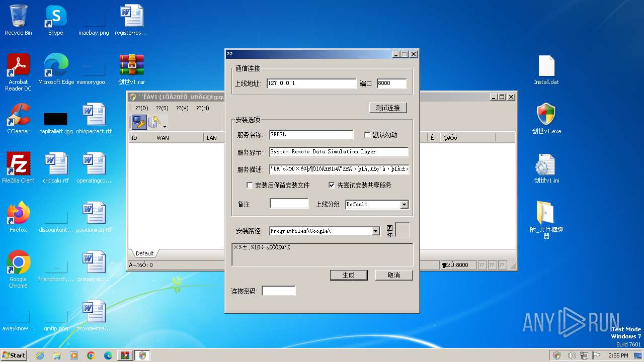Image resolution: width=644 pixels, height=362 pixels.
Task: Launch Firefox from the desktop
Action: (x=18, y=217)
